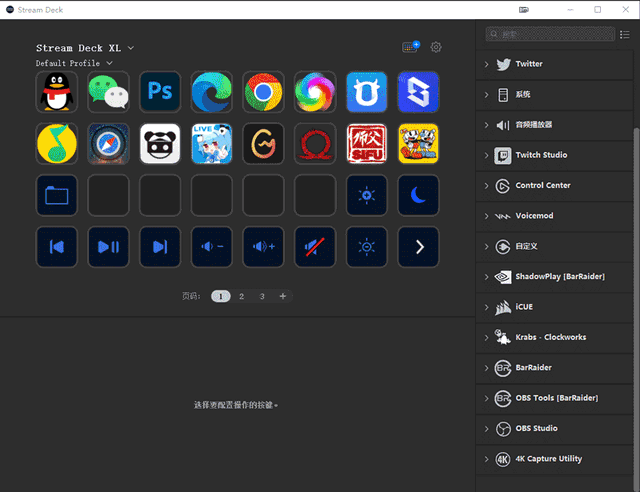Viewport: 640px width, 492px height.
Task: Expand the BarRaider category
Action: (554, 368)
